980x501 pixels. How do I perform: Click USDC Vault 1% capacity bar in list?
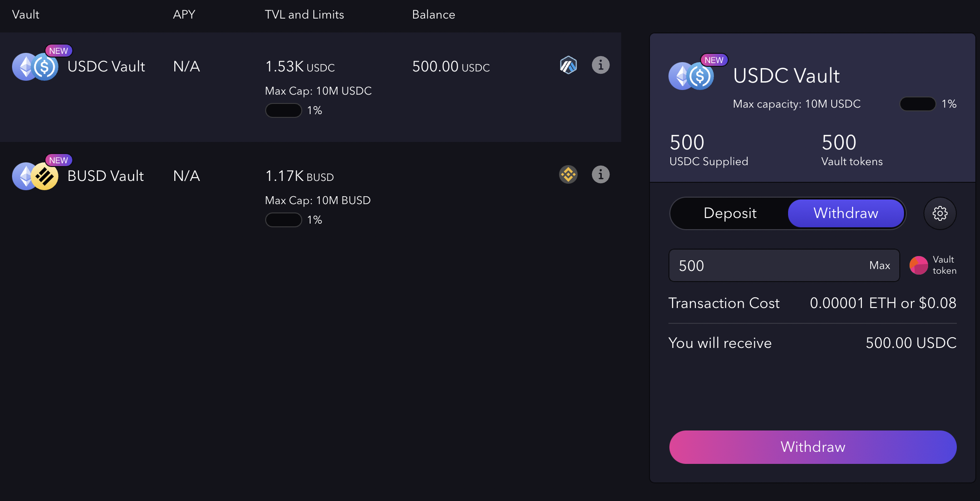(283, 110)
